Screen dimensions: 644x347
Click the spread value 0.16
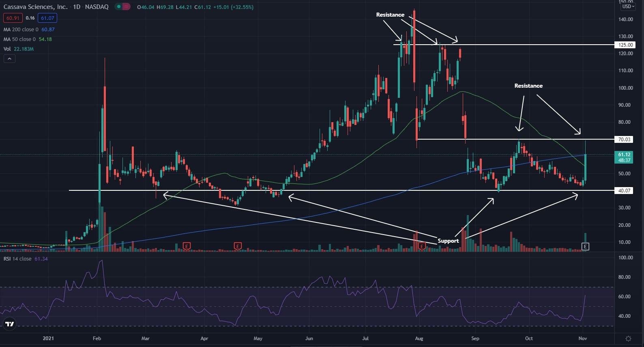click(30, 18)
